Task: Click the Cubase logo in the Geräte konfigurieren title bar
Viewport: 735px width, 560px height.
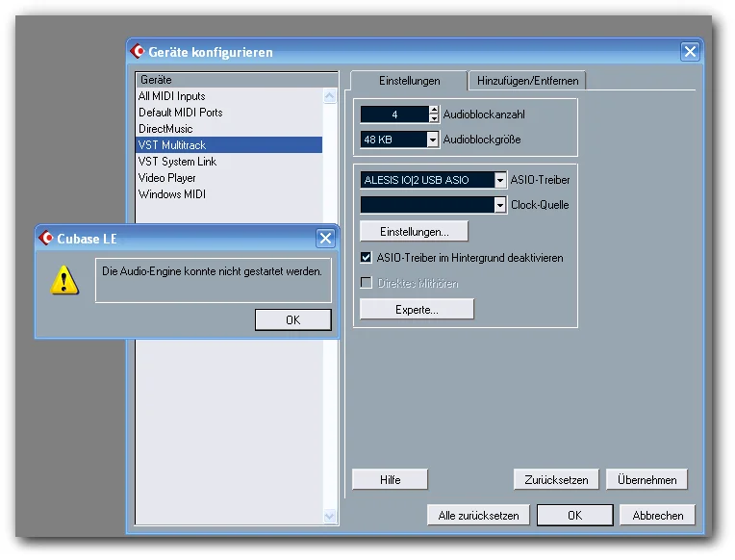Action: point(138,51)
